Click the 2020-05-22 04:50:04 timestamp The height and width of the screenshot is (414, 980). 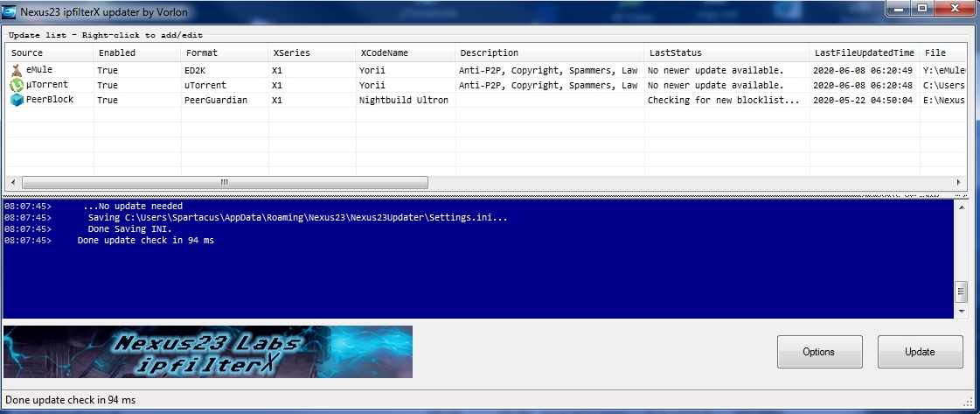tap(863, 100)
